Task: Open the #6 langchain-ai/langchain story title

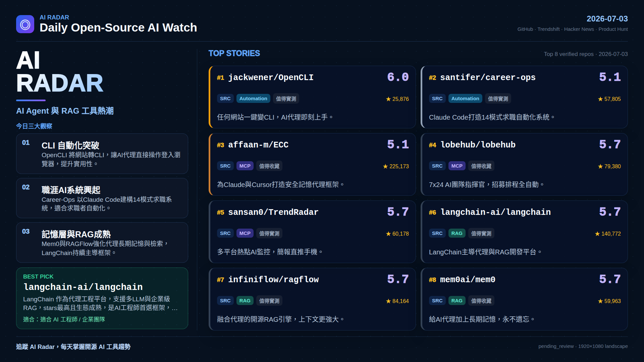Action: pos(495,212)
